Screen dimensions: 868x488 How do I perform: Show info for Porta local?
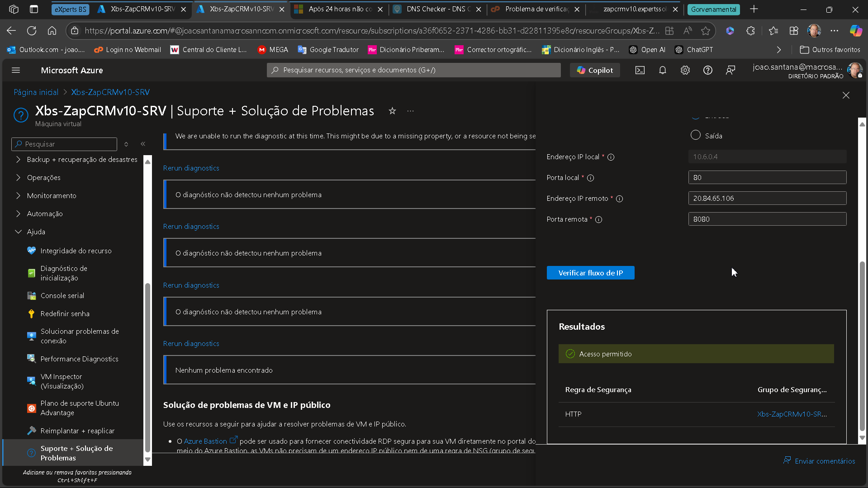[x=590, y=178]
